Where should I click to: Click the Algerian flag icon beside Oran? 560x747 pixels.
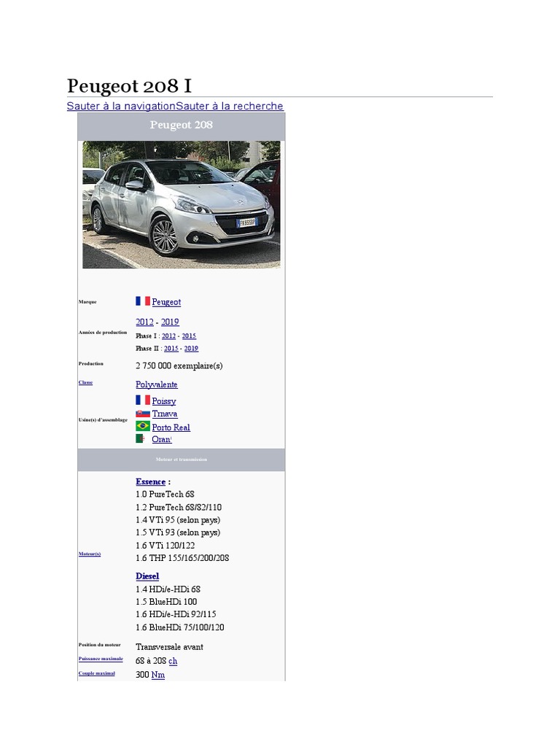140,438
